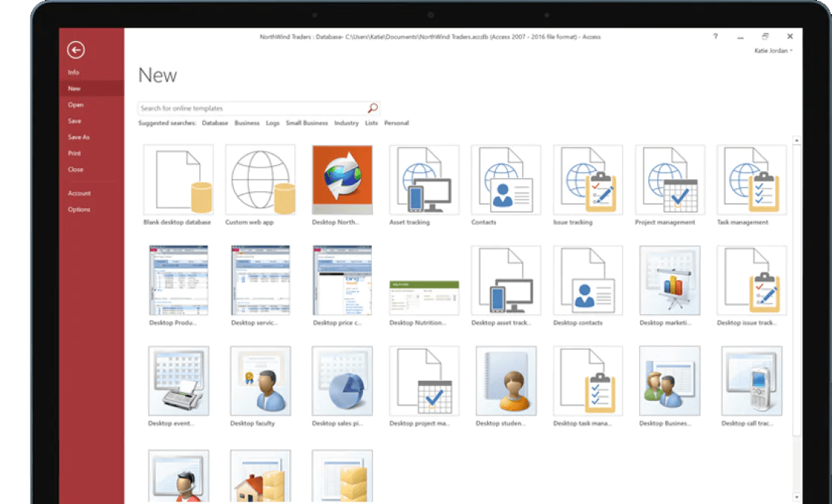Image resolution: width=832 pixels, height=504 pixels.
Task: Choose the Contacts template
Action: pyautogui.click(x=506, y=179)
